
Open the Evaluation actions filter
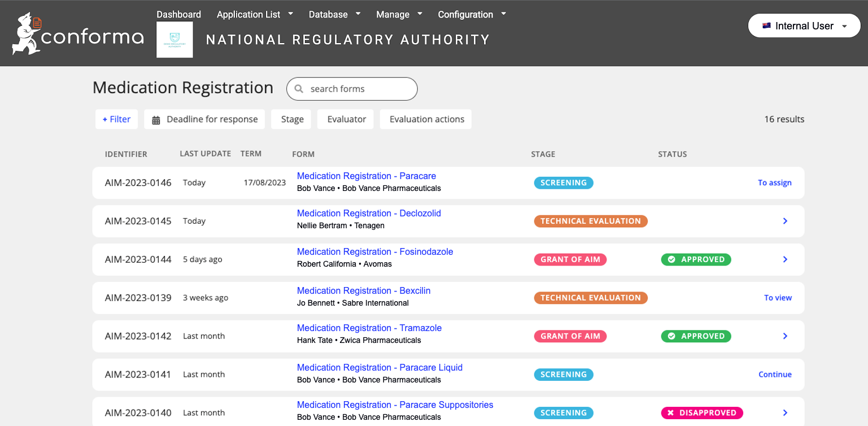(x=426, y=119)
